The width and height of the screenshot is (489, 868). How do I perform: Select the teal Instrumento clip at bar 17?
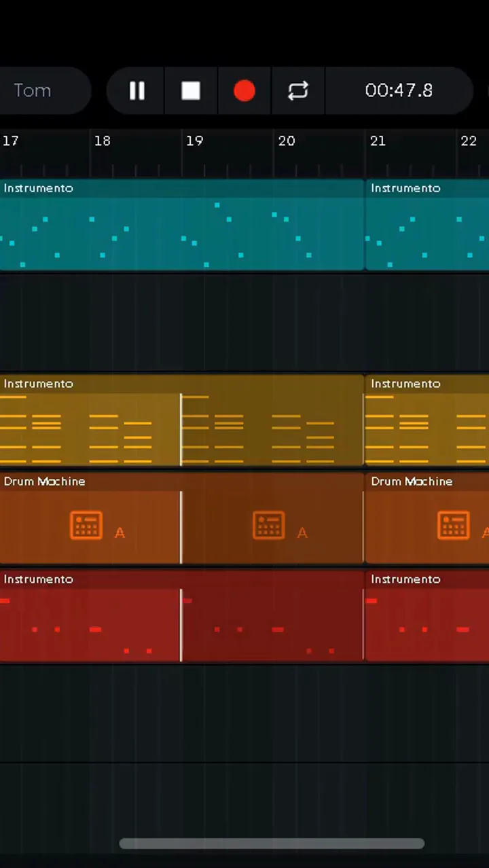181,225
